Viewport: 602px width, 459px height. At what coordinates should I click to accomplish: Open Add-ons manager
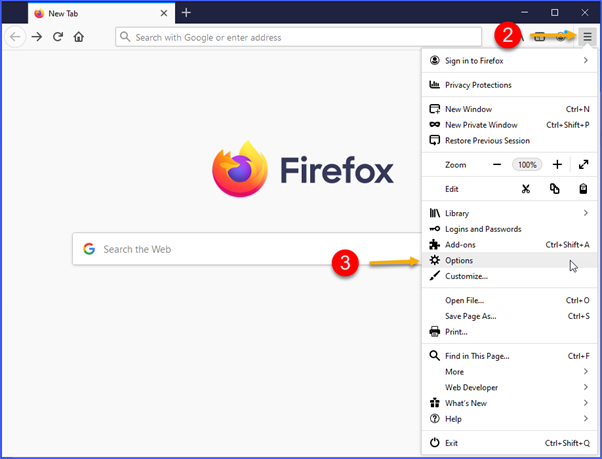[x=509, y=244]
